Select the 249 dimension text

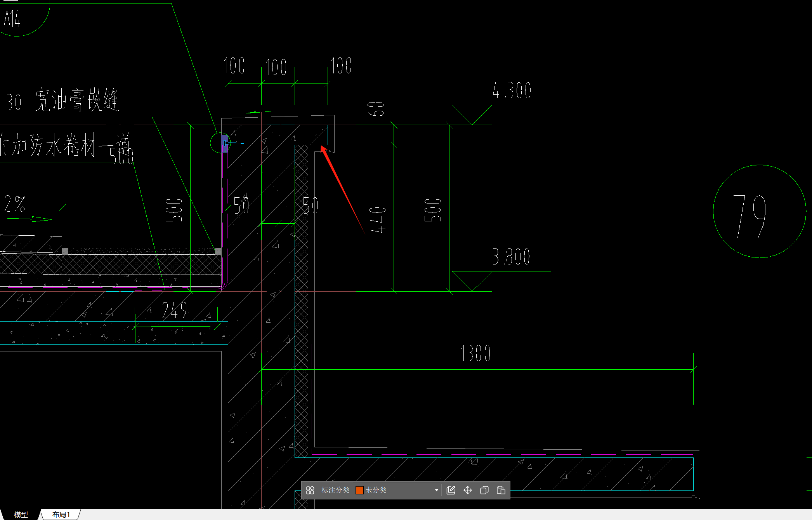pyautogui.click(x=175, y=310)
